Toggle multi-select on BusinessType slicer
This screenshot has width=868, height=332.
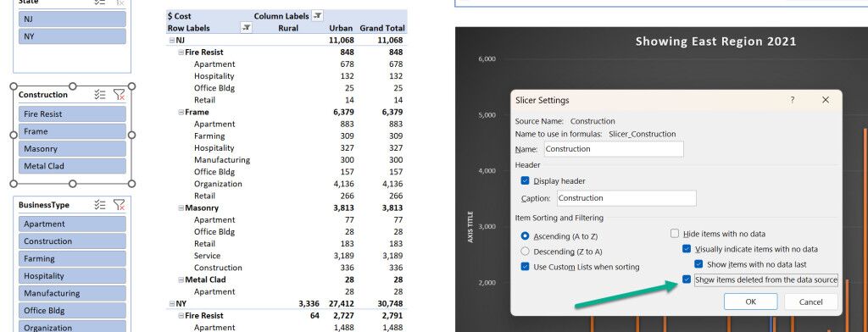[100, 205]
